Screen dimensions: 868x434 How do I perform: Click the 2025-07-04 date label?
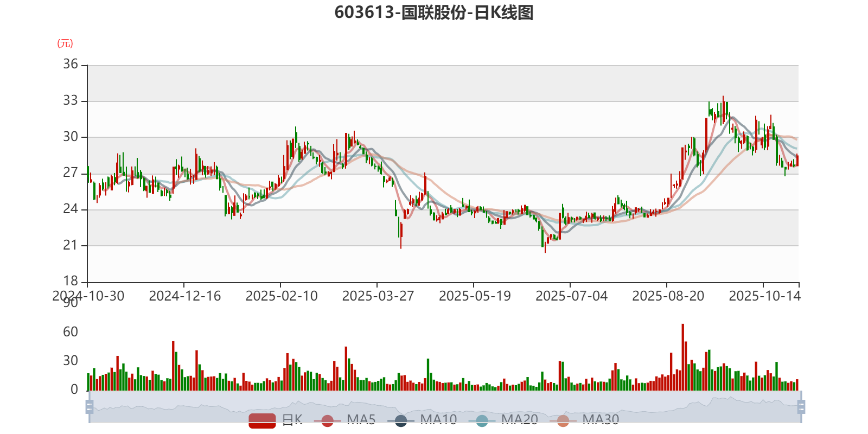pyautogui.click(x=571, y=296)
